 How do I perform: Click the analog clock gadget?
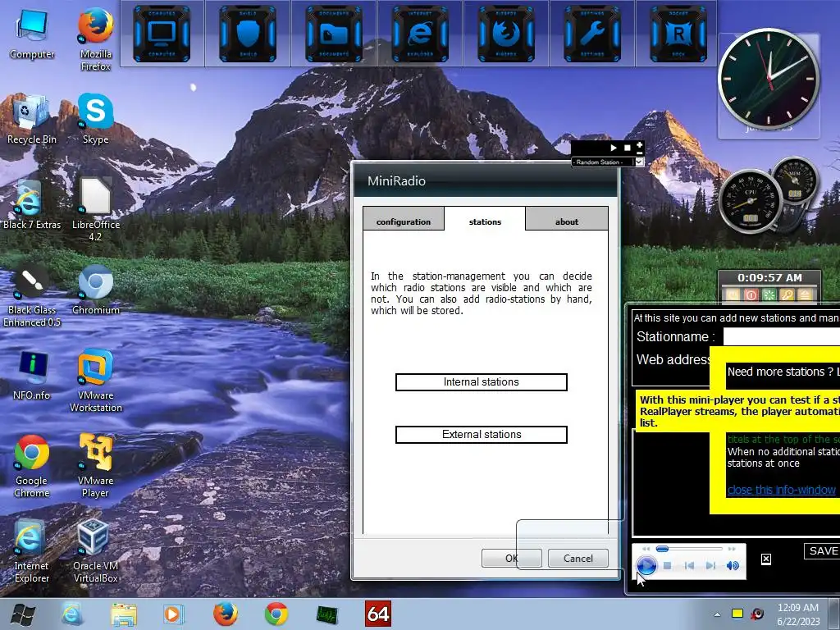point(769,78)
